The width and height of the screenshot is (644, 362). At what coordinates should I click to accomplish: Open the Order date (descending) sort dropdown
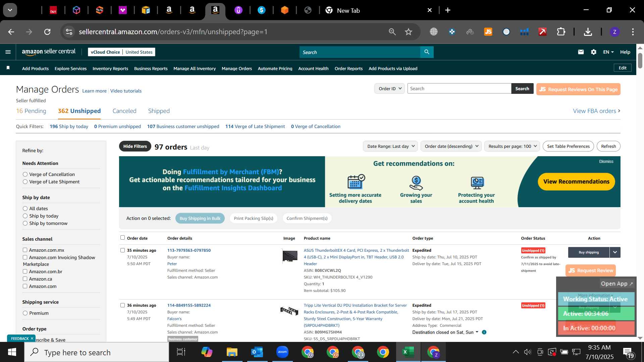[451, 146]
